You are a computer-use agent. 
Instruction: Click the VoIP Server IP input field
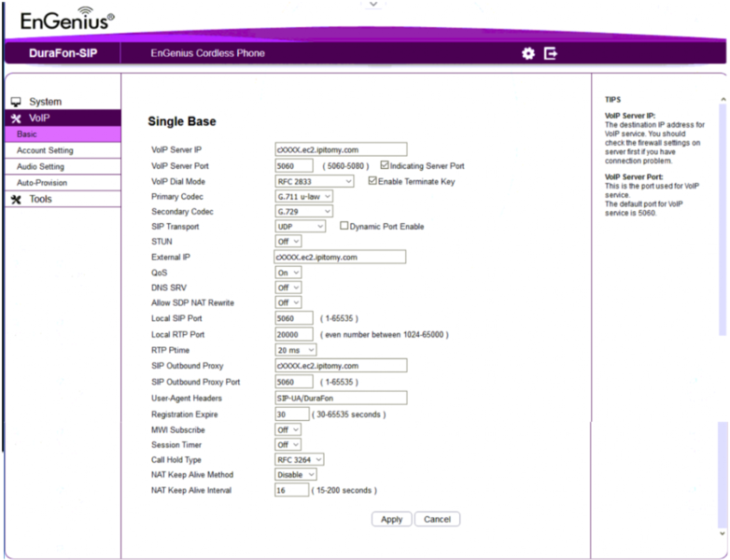coord(341,148)
